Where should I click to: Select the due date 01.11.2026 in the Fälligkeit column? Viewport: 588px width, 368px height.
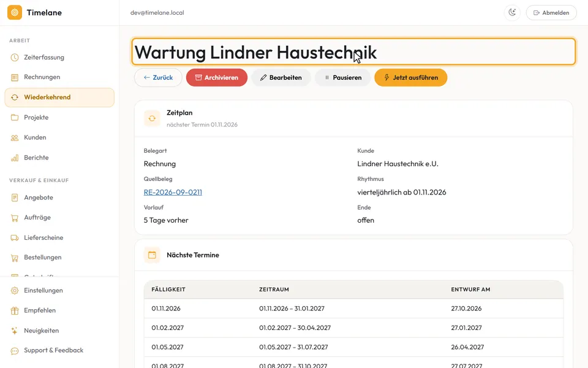(x=166, y=309)
